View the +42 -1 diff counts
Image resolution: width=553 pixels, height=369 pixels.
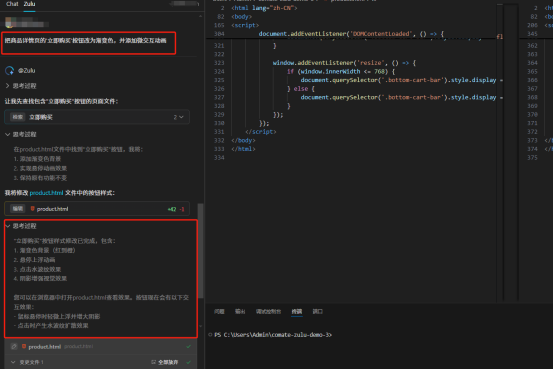point(176,209)
